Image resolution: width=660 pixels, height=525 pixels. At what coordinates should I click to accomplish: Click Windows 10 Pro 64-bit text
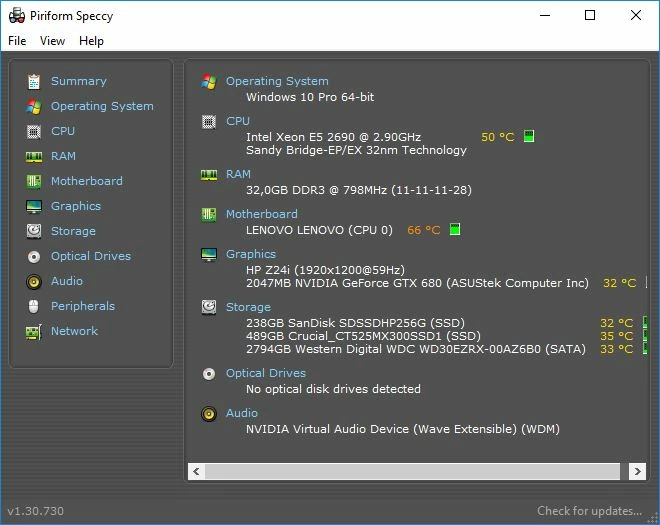tap(310, 97)
